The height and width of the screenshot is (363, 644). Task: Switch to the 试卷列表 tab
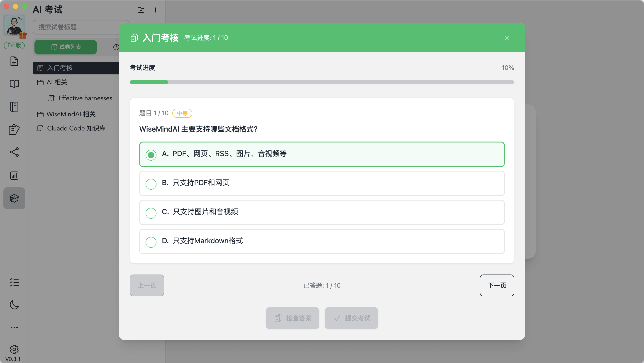pyautogui.click(x=66, y=47)
